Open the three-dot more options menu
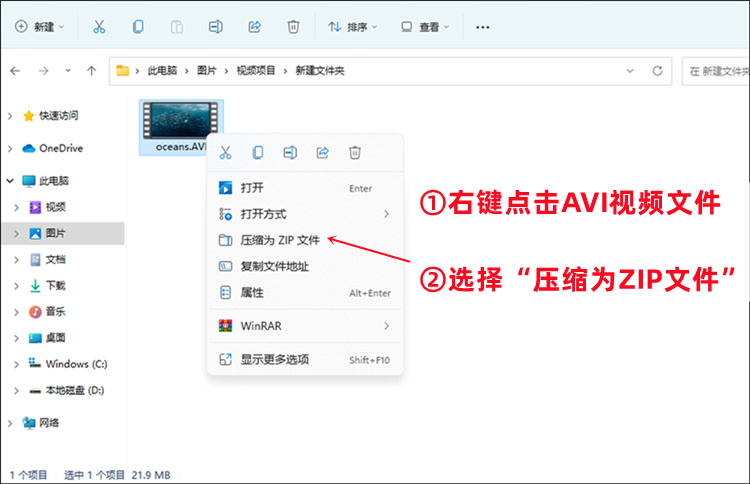The image size is (750, 484). [483, 27]
